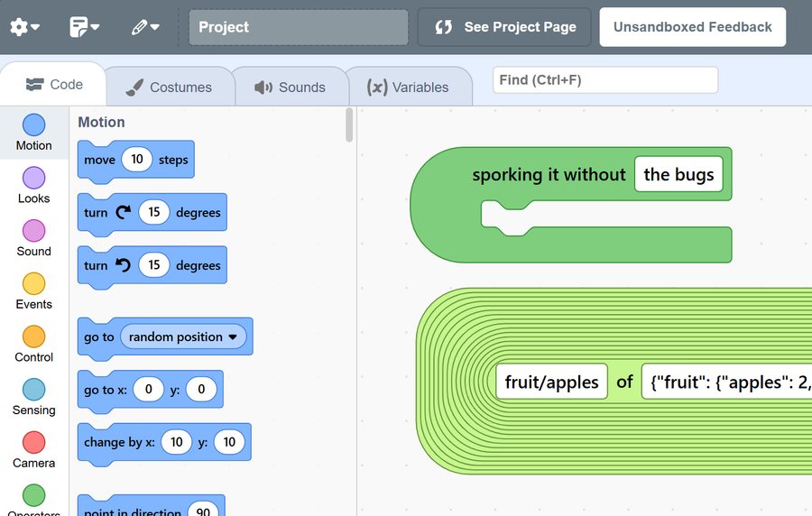812x516 pixels.
Task: Select the Events category circle
Action: [33, 284]
